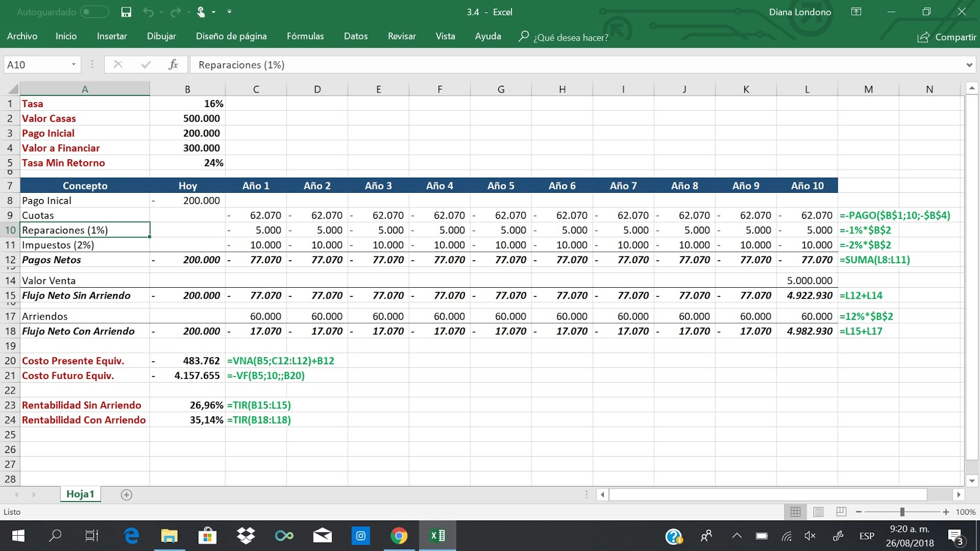Click the Hoja1 sheet tab

pos(80,493)
